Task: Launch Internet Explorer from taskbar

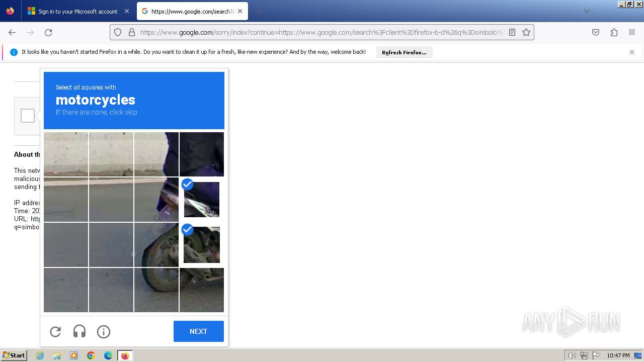Action: pos(40,355)
